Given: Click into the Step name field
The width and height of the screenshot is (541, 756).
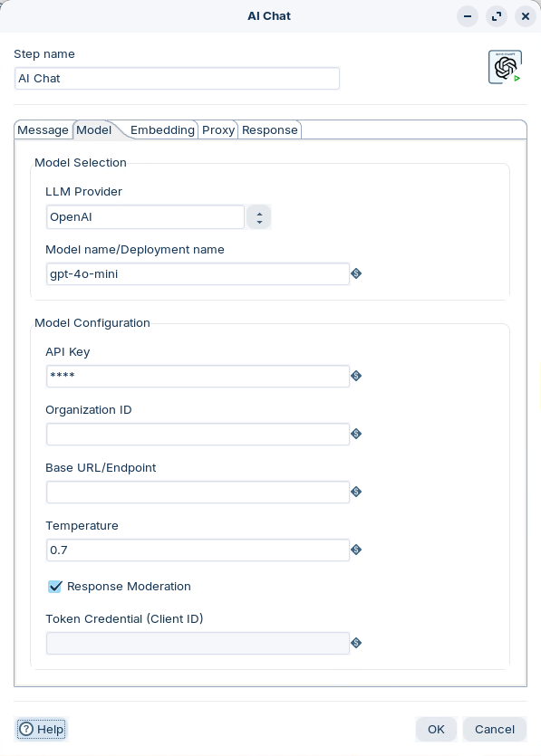Looking at the screenshot, I should 177,78.
